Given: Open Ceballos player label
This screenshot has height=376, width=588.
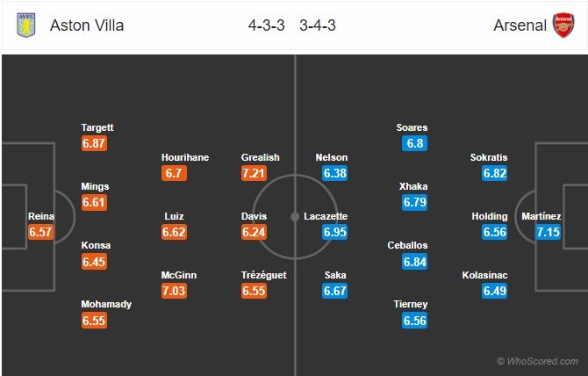Looking at the screenshot, I should (407, 245).
